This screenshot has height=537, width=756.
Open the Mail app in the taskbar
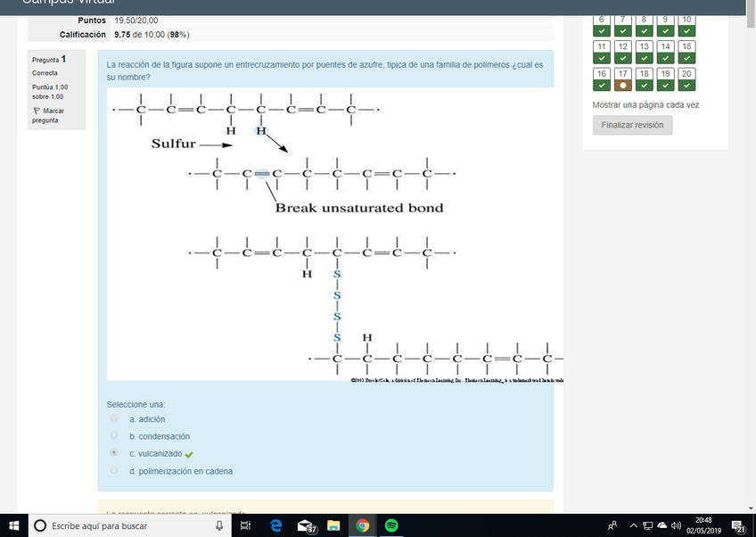[x=305, y=525]
